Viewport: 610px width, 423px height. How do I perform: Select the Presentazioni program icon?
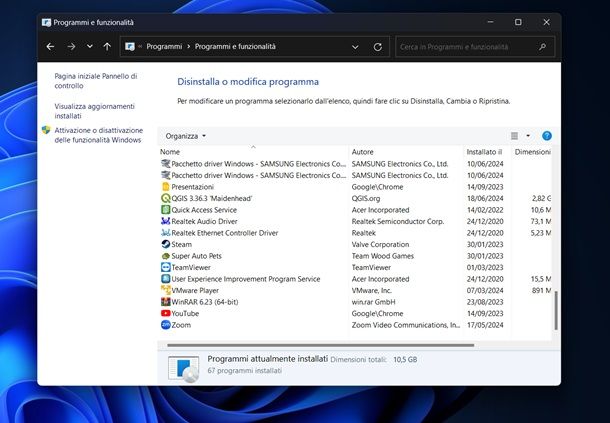click(165, 186)
